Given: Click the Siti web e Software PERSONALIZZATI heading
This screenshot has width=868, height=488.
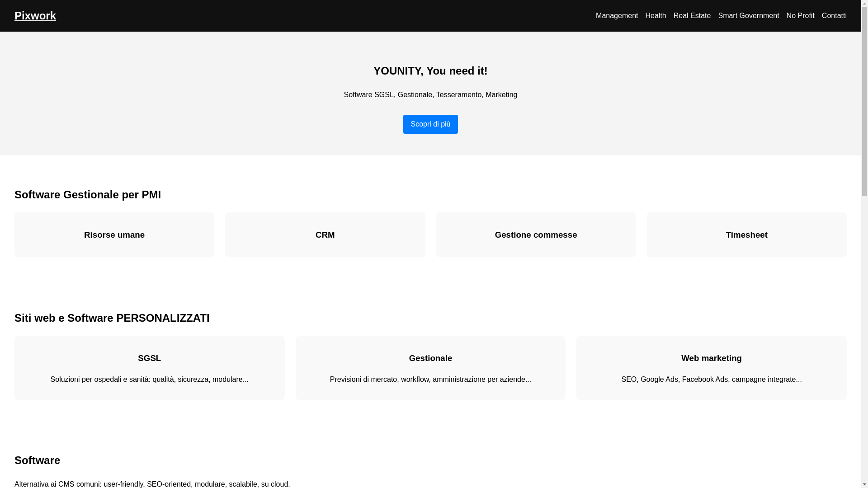Looking at the screenshot, I should (112, 318).
